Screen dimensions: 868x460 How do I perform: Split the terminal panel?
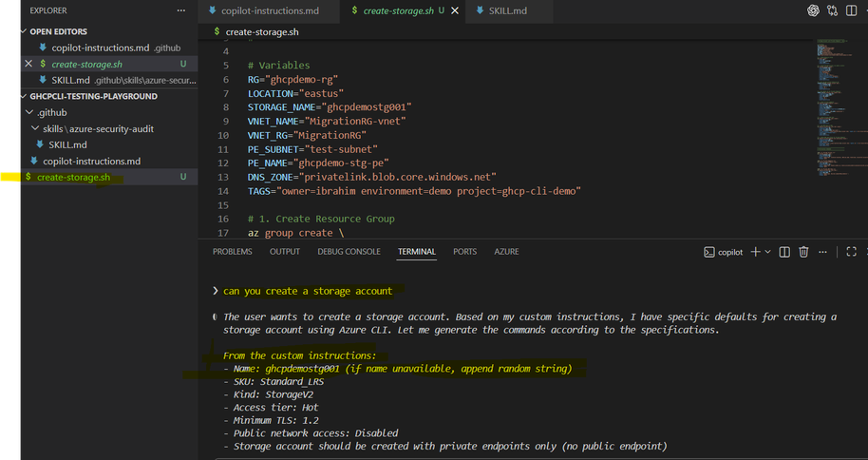point(785,252)
